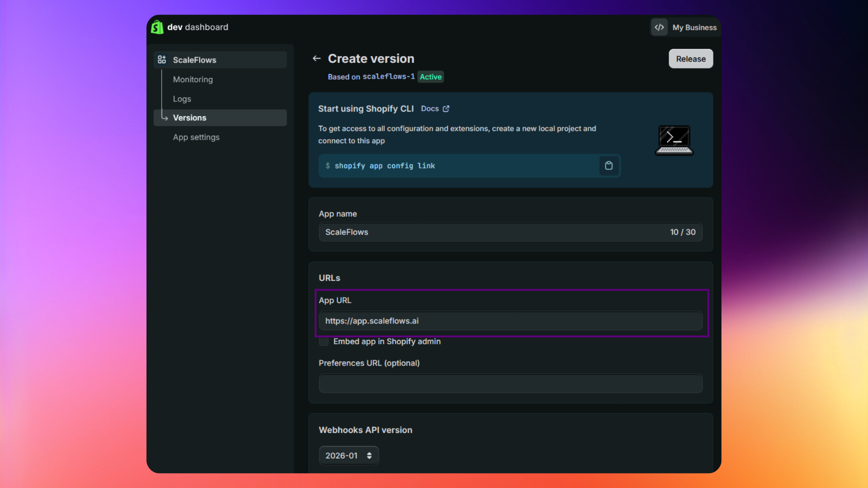Enable Embed app in Shopify admin checkbox
Screen dimensions: 868x488
(324, 342)
